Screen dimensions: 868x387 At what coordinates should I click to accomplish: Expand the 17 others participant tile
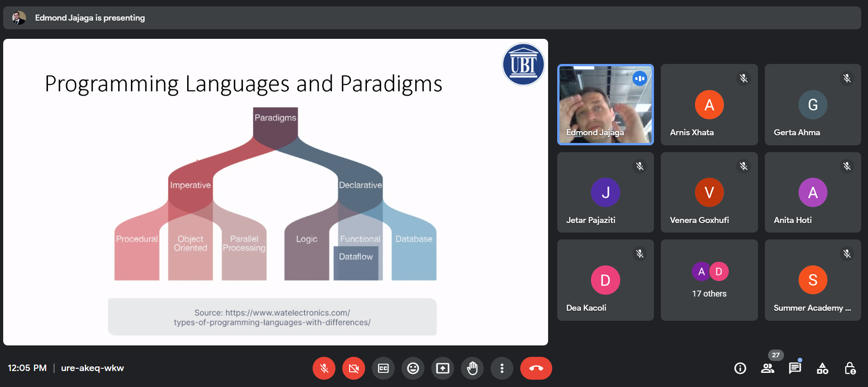tap(709, 280)
